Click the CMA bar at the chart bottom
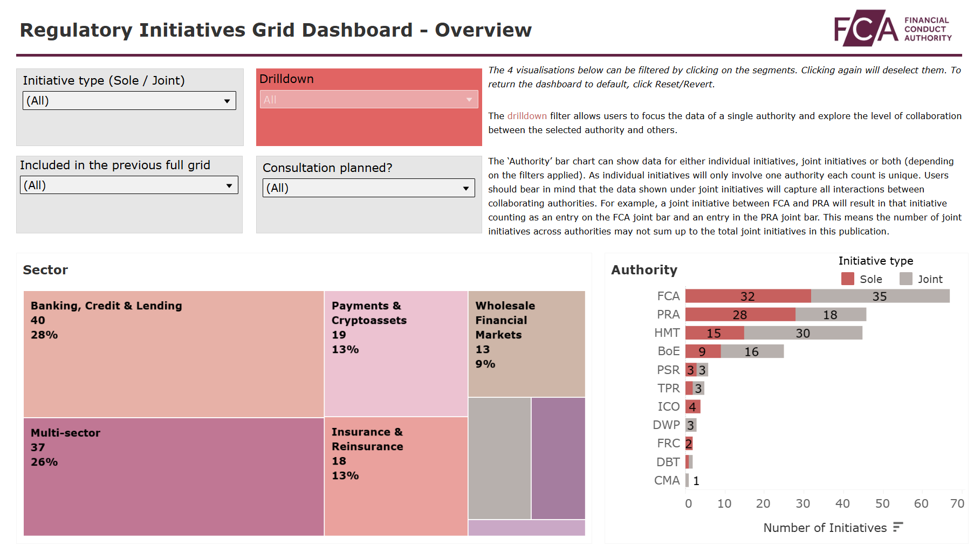This screenshot has height=560, width=974. tap(687, 480)
